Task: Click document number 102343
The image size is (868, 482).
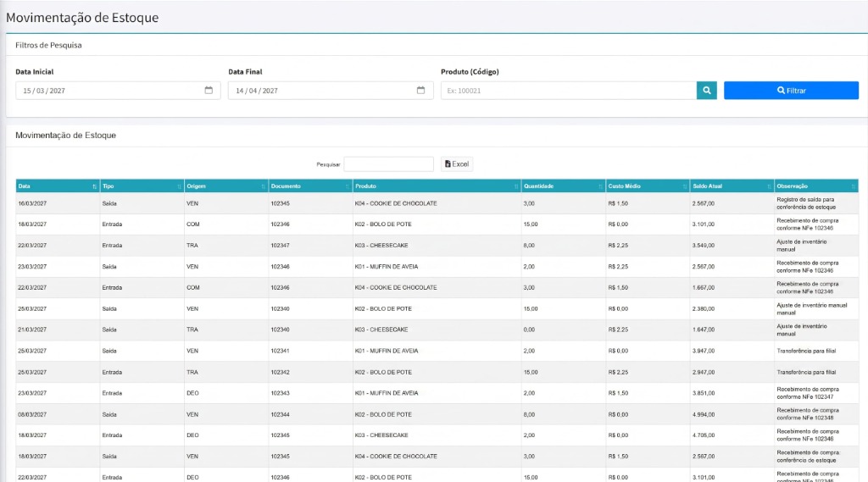Action: click(x=280, y=393)
